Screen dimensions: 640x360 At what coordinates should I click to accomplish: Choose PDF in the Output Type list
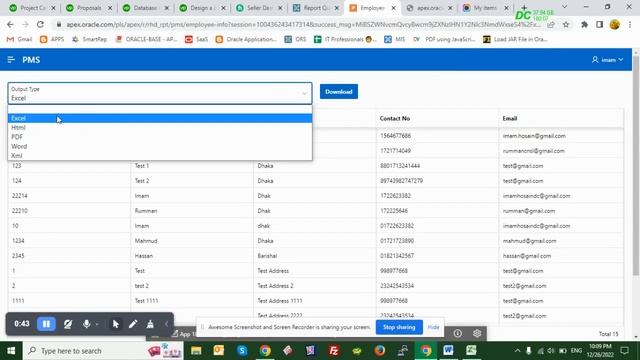tap(160, 137)
